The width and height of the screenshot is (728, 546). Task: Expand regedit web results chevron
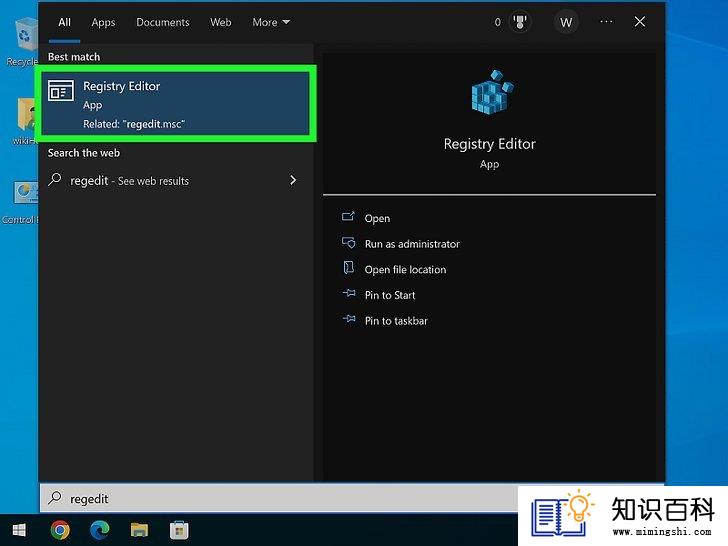pos(293,180)
